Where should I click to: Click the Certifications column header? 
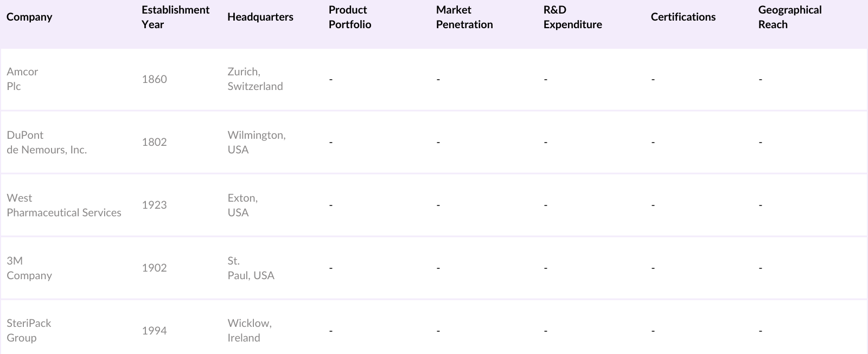(683, 17)
